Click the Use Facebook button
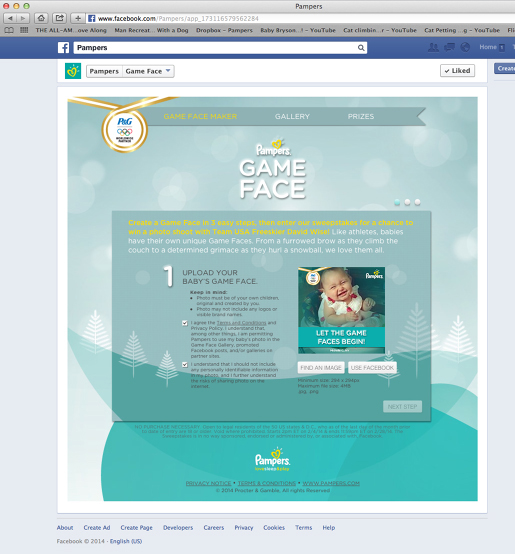 tap(372, 368)
